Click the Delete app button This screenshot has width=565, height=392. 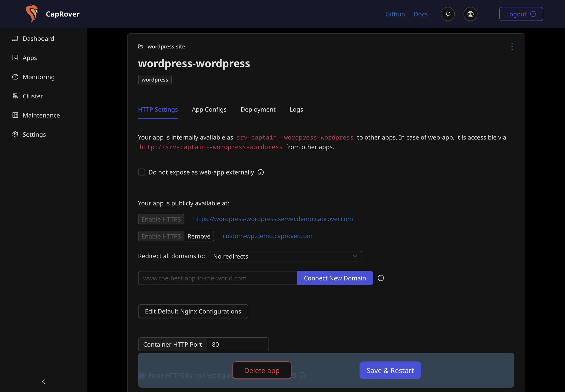[x=262, y=370]
